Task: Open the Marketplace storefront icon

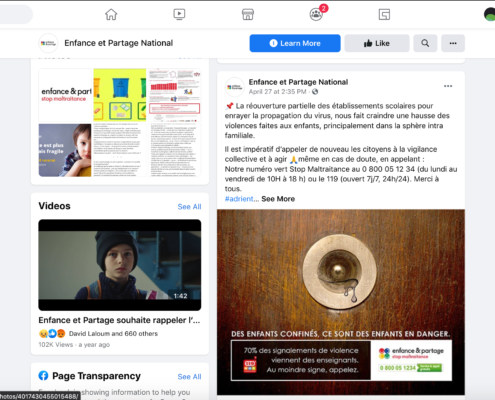Action: (x=248, y=14)
